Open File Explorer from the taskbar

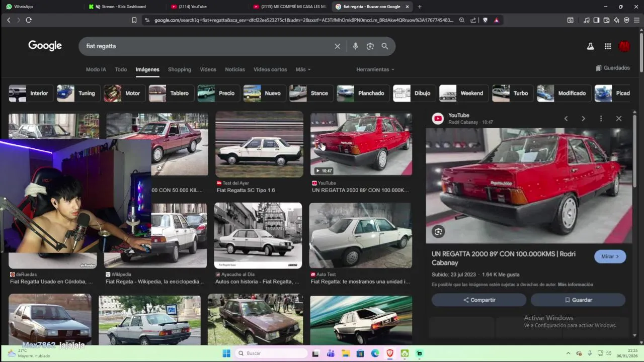pyautogui.click(x=345, y=353)
